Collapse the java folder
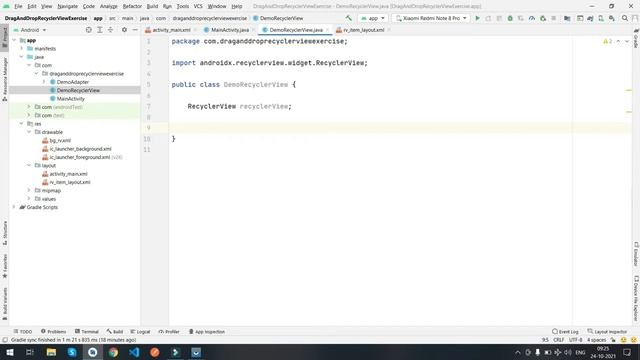640x360 pixels. (22, 57)
